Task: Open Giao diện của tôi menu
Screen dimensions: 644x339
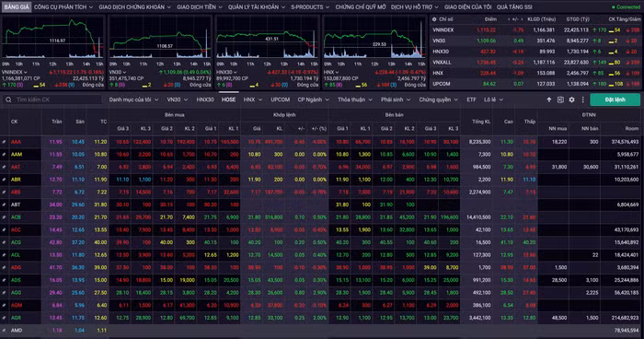Action: 467,7
